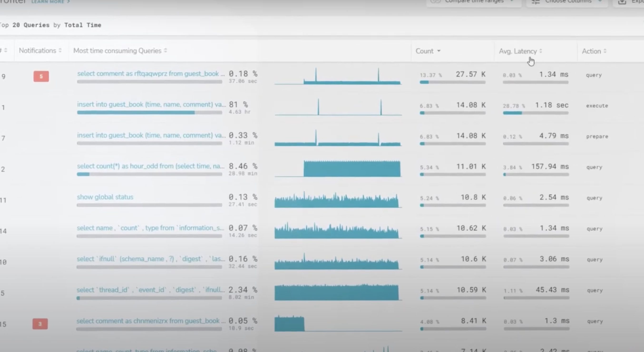Open the Choose Columns menu
The height and width of the screenshot is (352, 644).
click(x=568, y=2)
